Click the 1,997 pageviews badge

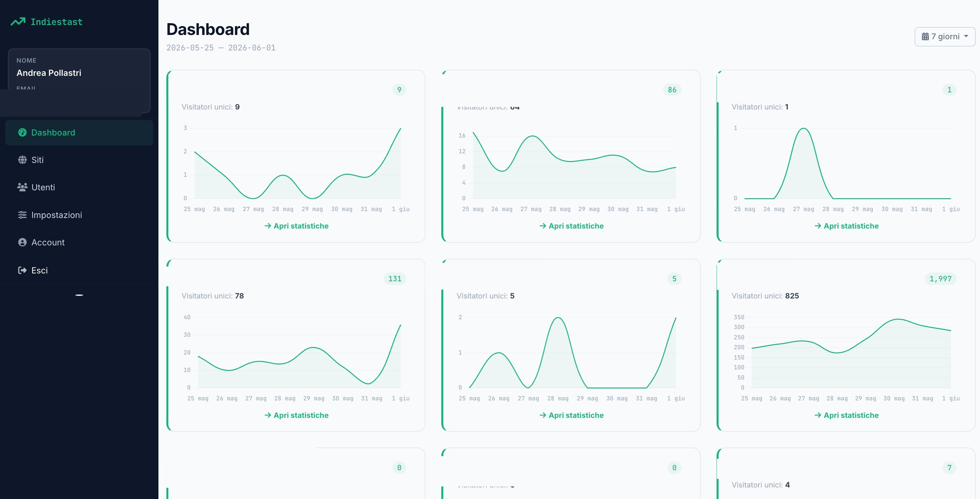coord(940,279)
